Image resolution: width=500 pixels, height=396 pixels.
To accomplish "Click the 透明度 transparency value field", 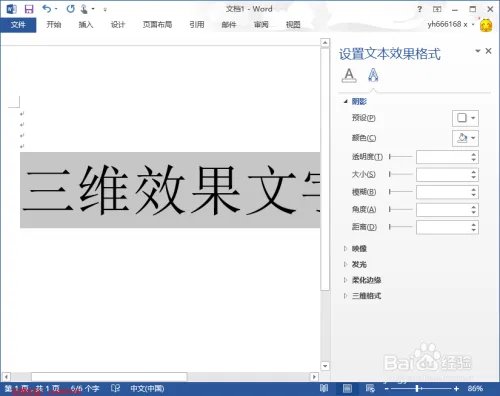I will 443,157.
